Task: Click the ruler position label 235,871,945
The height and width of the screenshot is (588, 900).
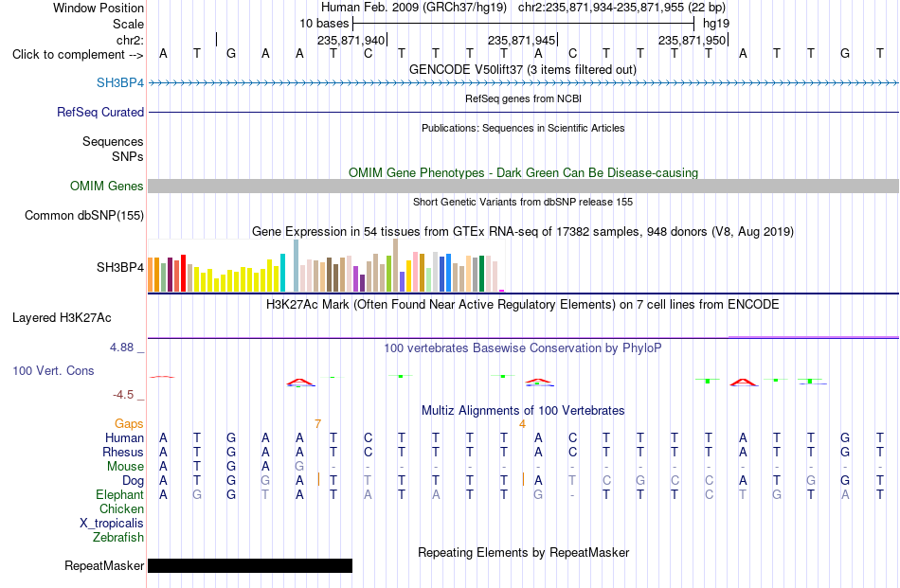Action: pyautogui.click(x=521, y=40)
